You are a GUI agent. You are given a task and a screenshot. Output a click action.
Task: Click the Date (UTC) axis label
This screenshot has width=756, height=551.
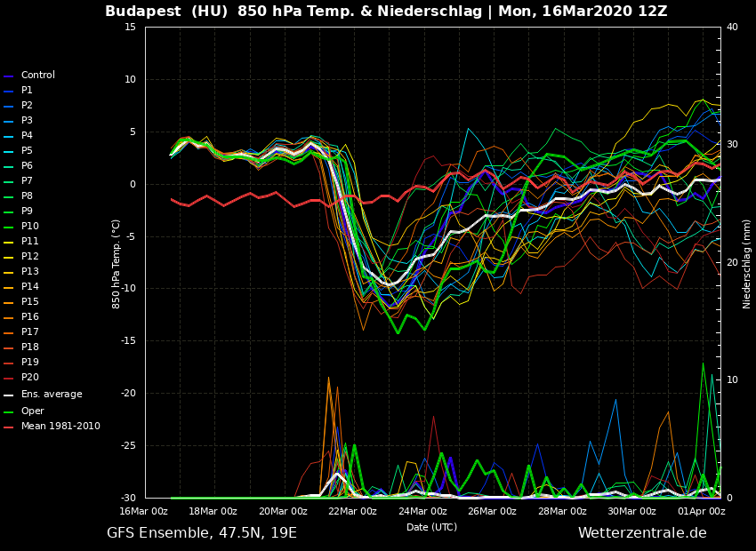pyautogui.click(x=431, y=527)
